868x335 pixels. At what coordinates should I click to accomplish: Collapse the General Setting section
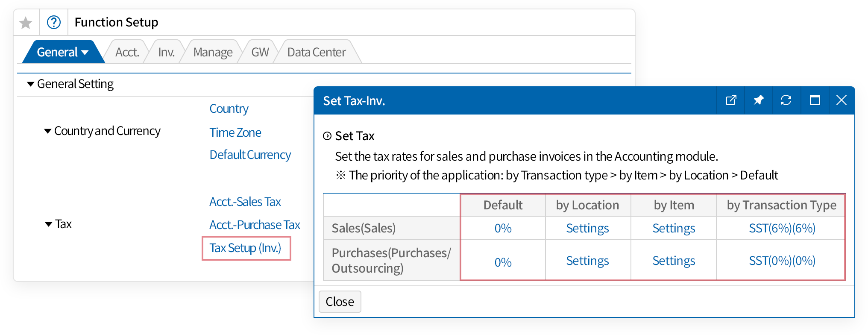point(30,84)
